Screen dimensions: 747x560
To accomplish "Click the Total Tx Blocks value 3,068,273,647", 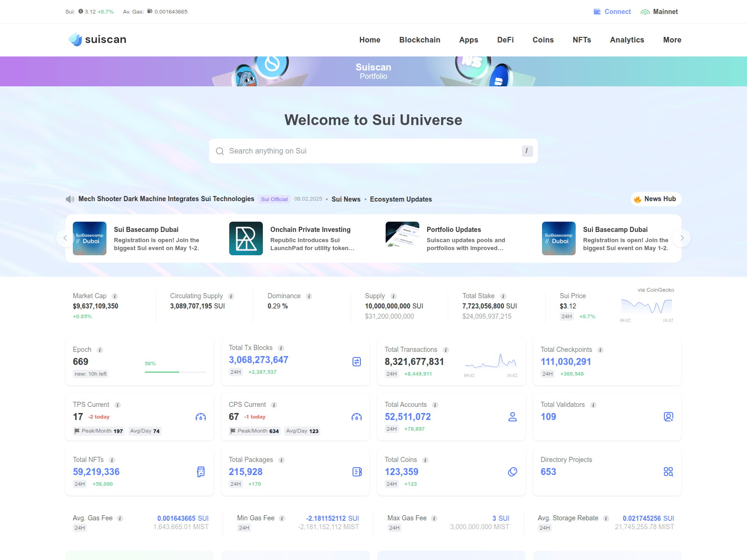I will [259, 360].
